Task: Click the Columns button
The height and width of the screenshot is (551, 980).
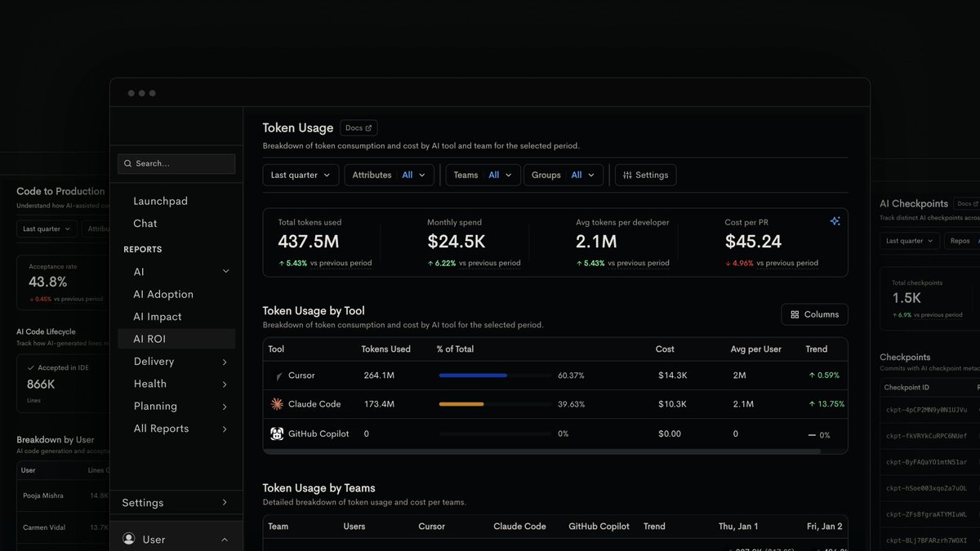Action: (815, 314)
